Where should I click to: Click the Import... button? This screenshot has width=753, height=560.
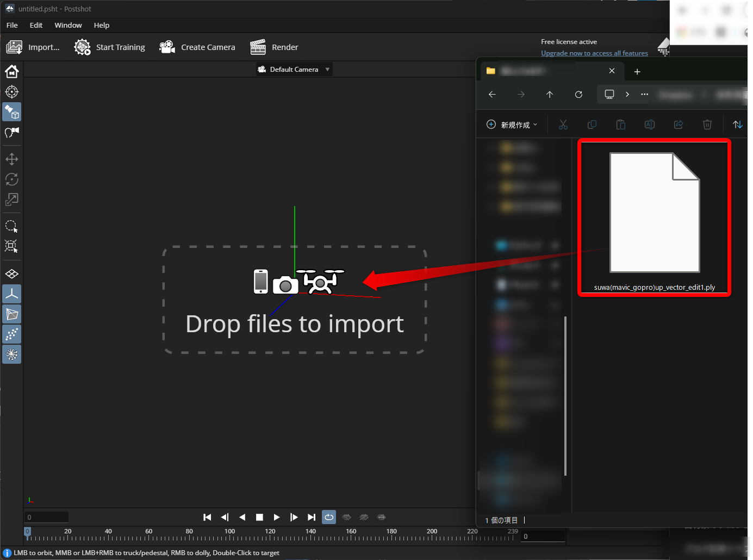(x=33, y=47)
